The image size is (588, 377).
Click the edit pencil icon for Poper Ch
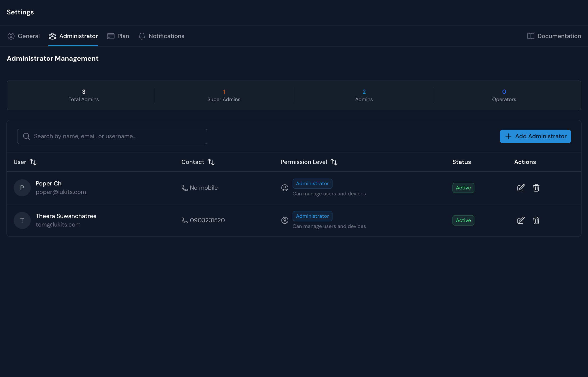(521, 188)
